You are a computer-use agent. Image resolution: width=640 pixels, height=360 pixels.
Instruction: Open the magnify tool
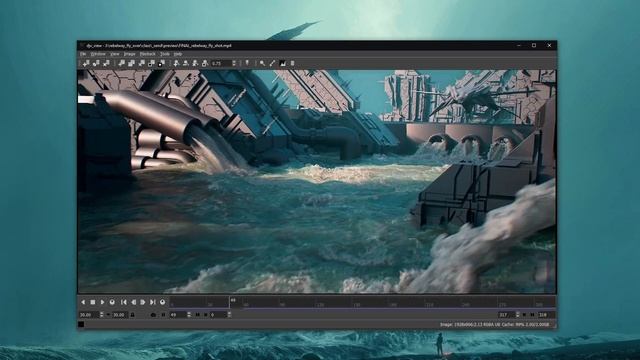pyautogui.click(x=262, y=63)
